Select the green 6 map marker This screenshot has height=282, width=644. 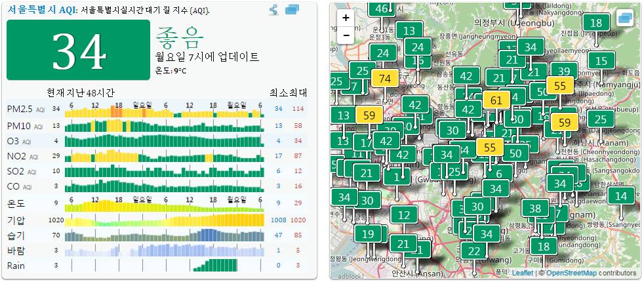coord(499,173)
